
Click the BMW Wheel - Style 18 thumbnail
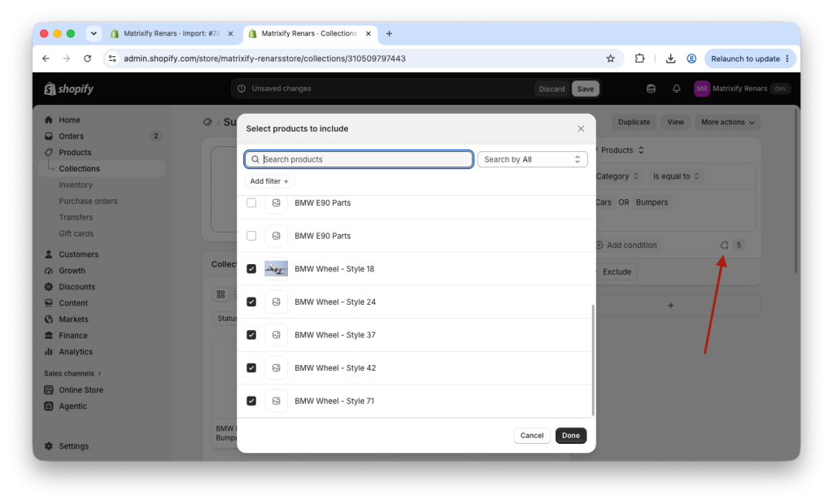277,269
